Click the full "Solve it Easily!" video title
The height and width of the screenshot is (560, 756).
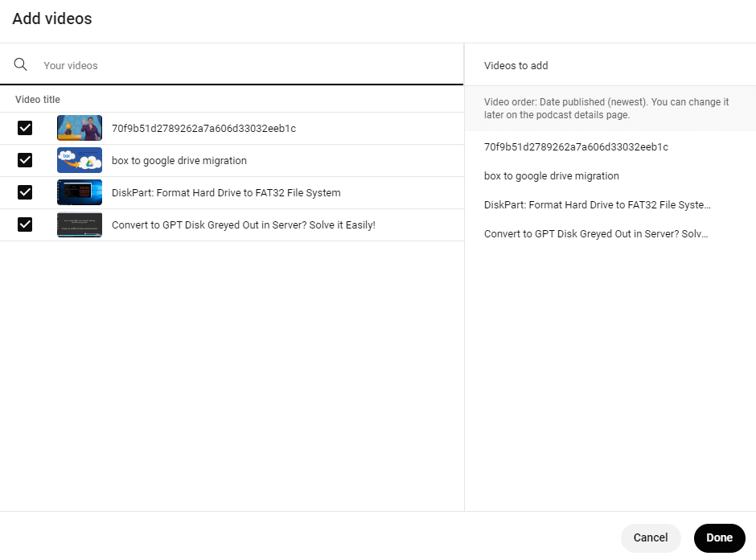[x=243, y=225]
